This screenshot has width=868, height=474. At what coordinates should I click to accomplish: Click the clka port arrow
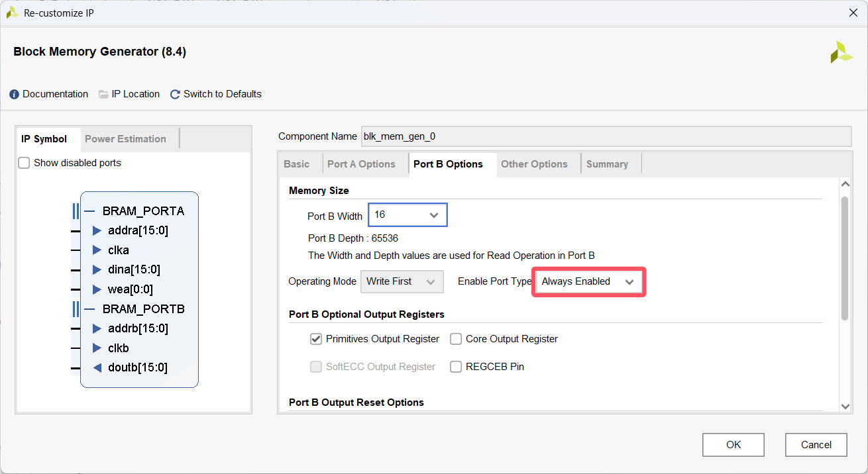[97, 250]
